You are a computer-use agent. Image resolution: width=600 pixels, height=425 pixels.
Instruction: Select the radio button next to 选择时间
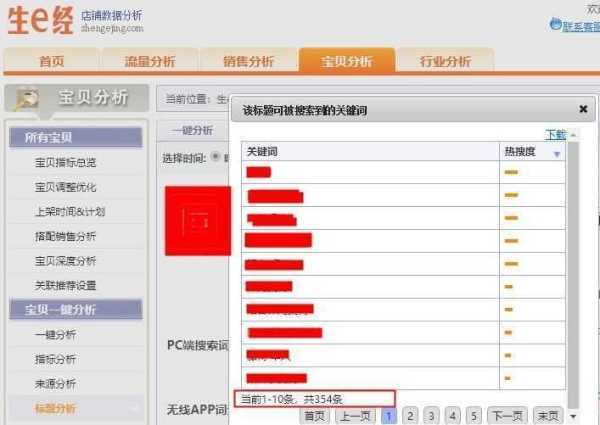(214, 157)
